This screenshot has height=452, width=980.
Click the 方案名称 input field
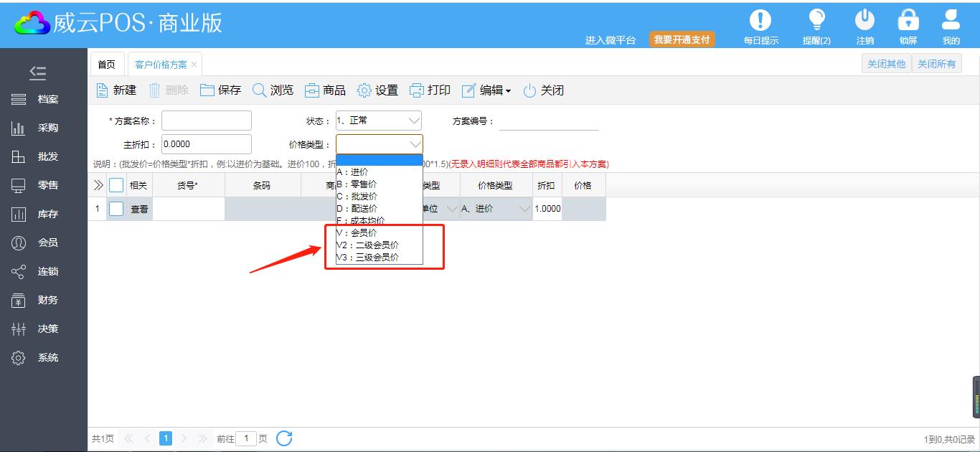tap(207, 121)
